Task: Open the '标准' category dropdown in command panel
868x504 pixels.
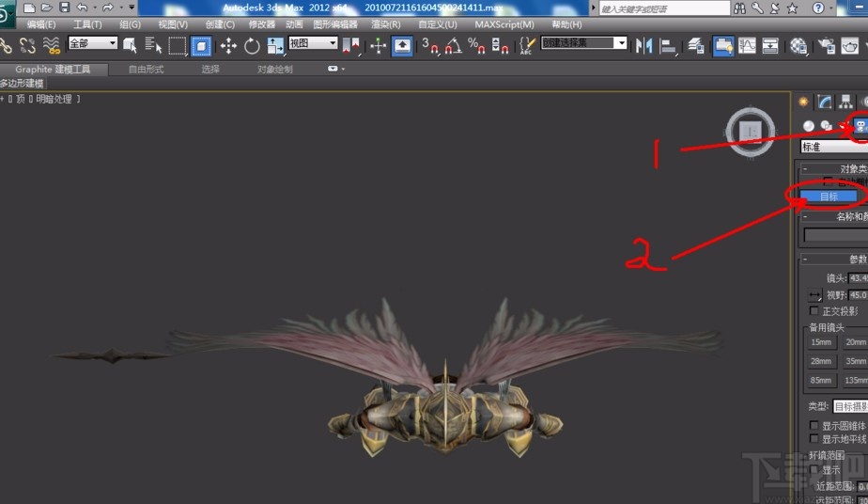Action: (x=834, y=147)
